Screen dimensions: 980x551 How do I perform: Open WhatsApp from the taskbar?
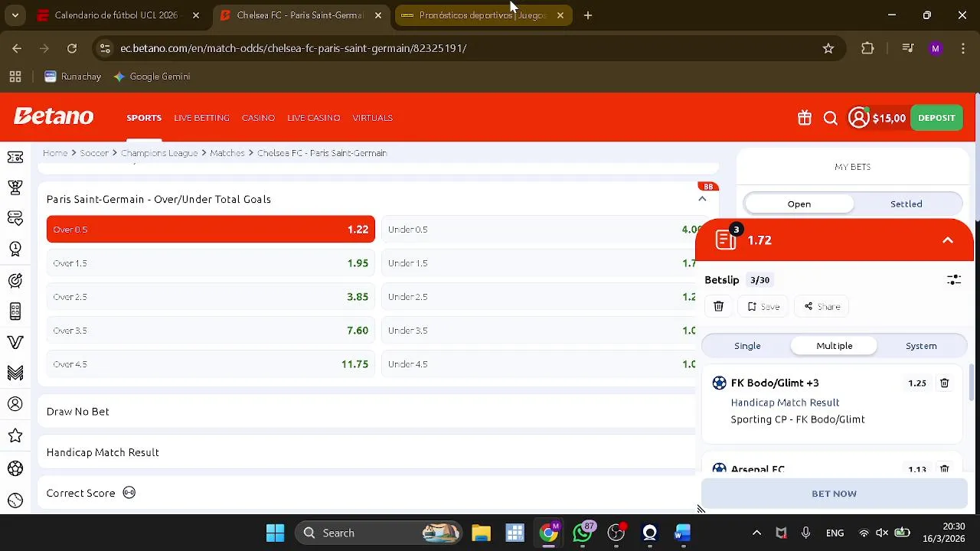pyautogui.click(x=583, y=533)
